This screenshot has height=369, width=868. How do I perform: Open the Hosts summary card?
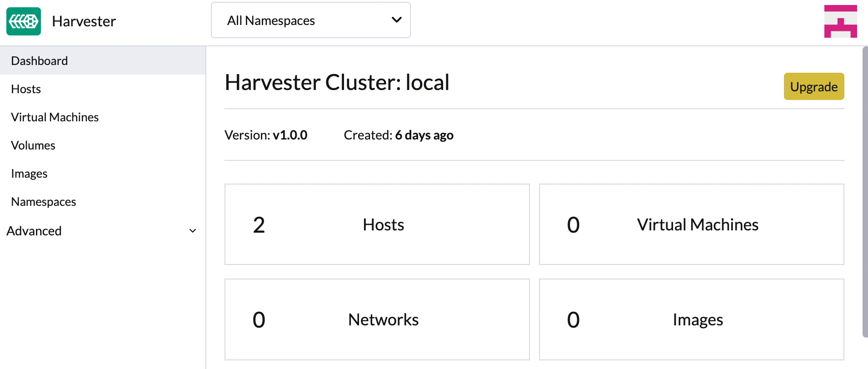coord(377,224)
